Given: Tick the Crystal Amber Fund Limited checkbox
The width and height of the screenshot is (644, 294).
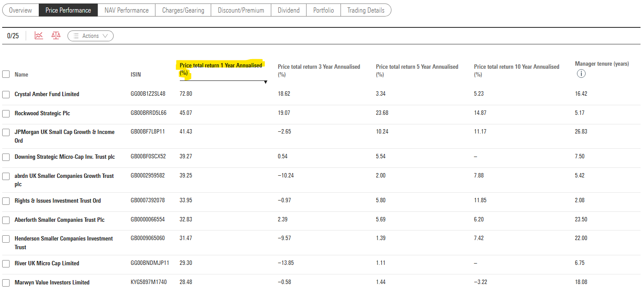Looking at the screenshot, I should point(6,94).
